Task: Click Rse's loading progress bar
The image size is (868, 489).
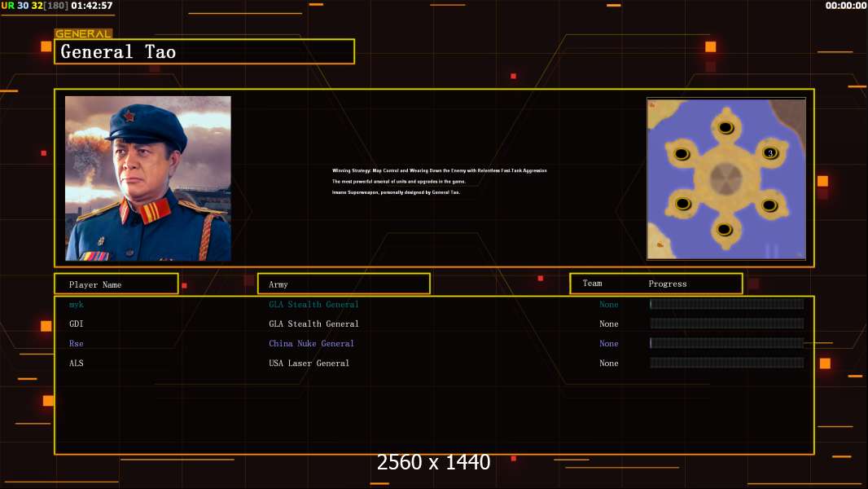Action: pyautogui.click(x=727, y=343)
